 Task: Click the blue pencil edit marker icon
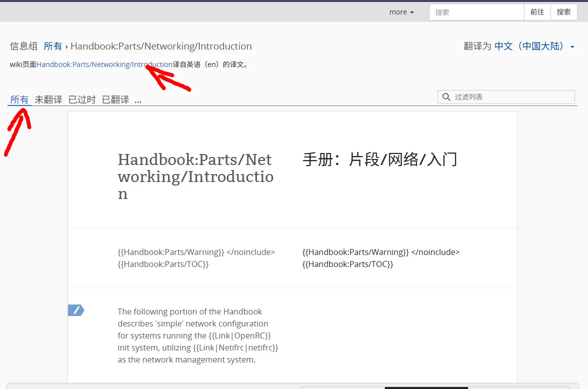[x=76, y=310]
